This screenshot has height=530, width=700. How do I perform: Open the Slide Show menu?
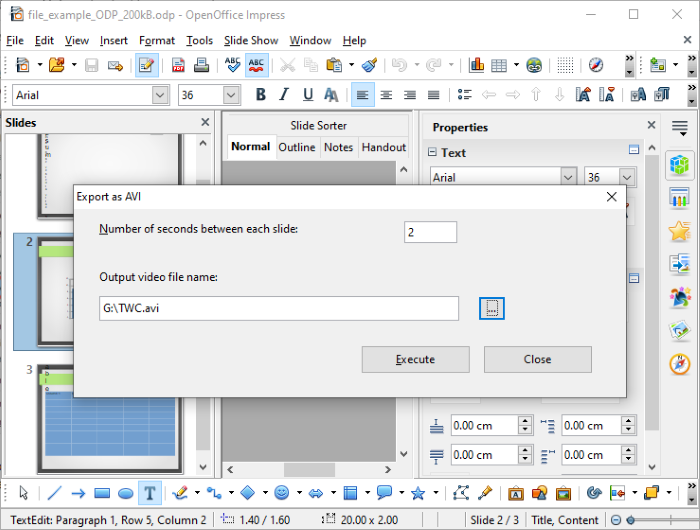(x=251, y=41)
